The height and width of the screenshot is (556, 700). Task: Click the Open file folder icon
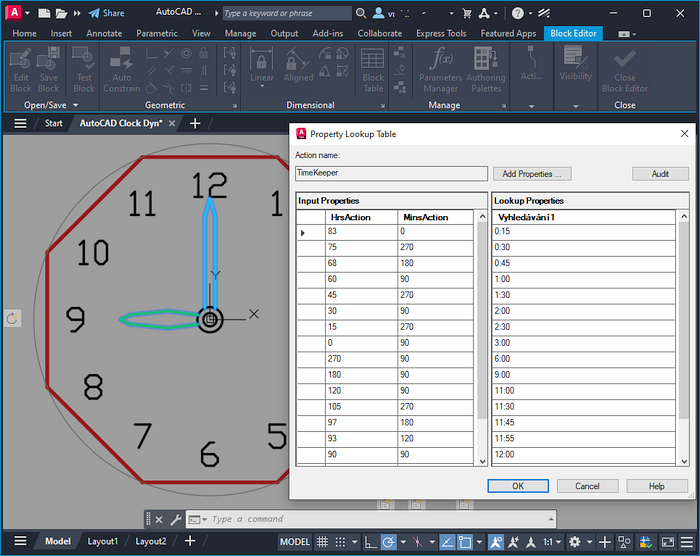click(61, 13)
